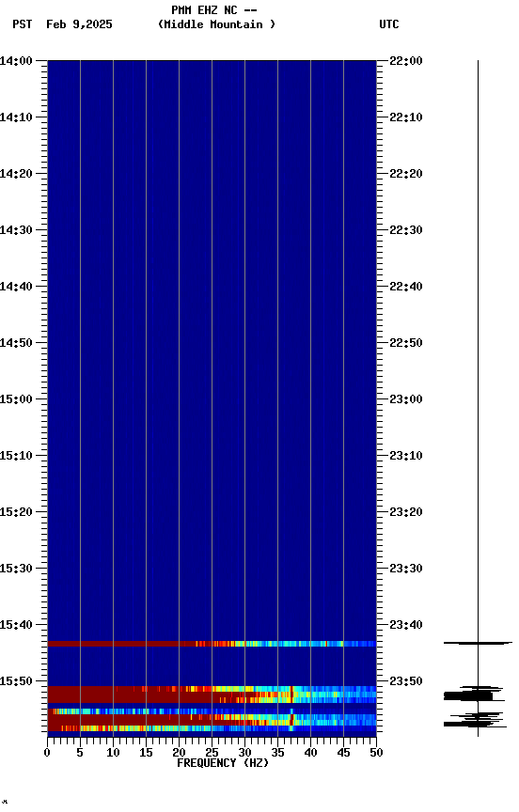Click the 15:00 PST time label

[x=16, y=399]
